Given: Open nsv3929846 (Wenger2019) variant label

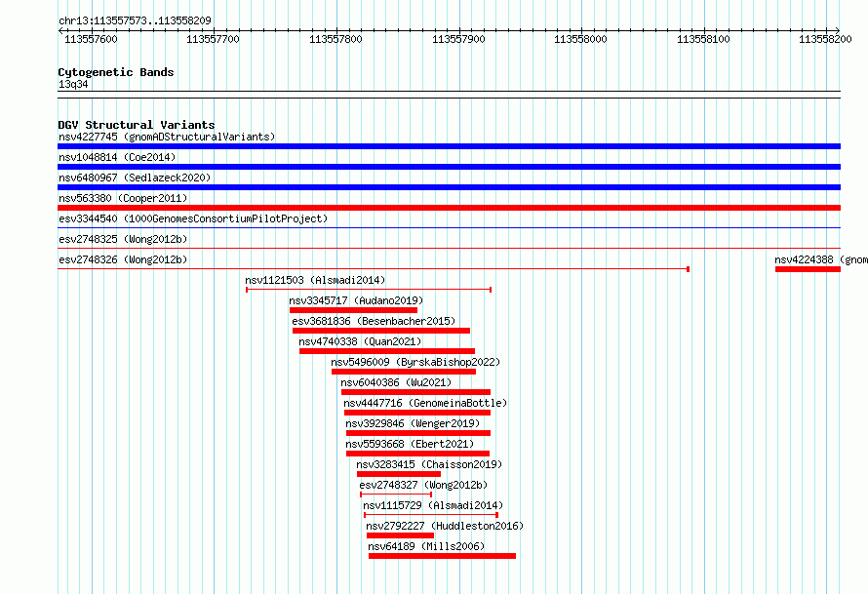Looking at the screenshot, I should (413, 423).
